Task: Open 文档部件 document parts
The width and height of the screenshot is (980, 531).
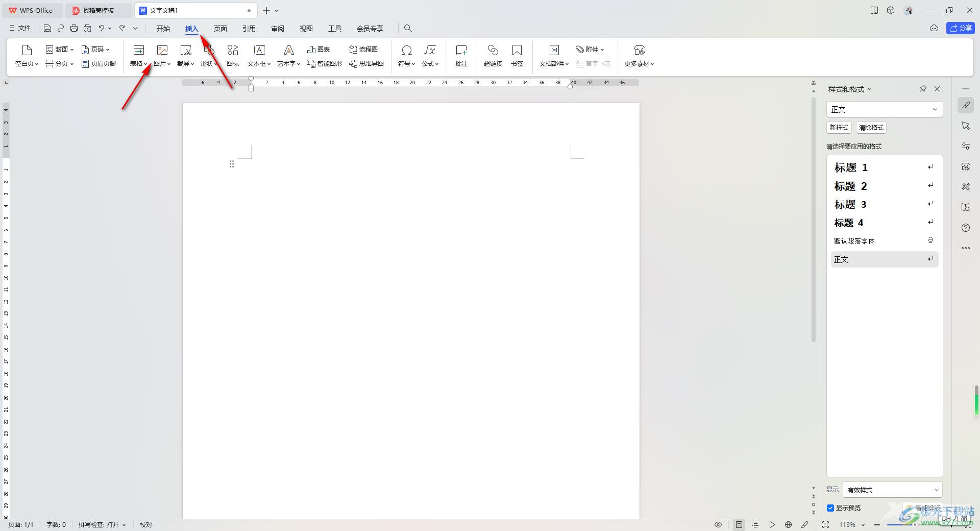Action: point(554,56)
